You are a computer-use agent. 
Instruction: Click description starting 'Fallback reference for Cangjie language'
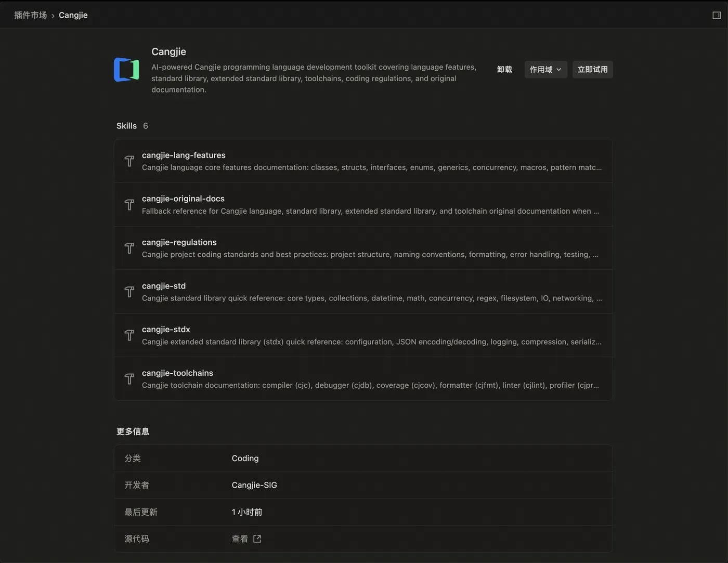tap(370, 211)
